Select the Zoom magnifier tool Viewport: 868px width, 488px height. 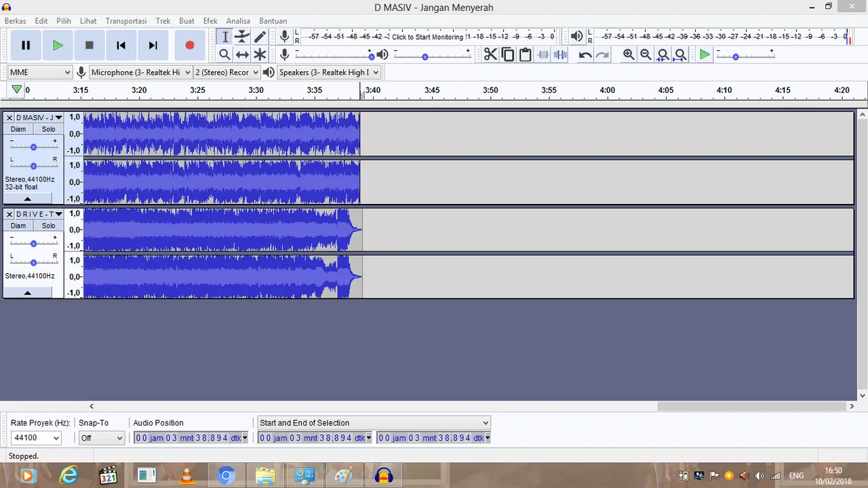tap(225, 55)
